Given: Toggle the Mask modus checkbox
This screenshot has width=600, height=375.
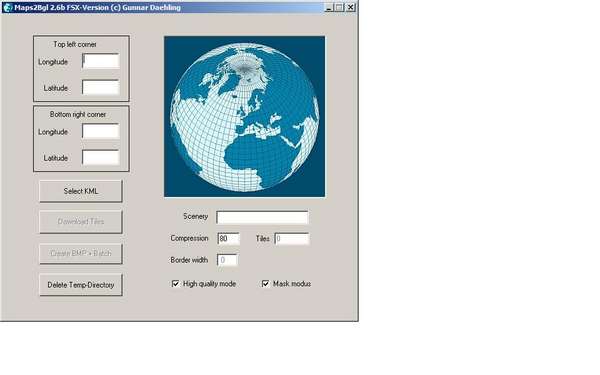Looking at the screenshot, I should [x=265, y=284].
